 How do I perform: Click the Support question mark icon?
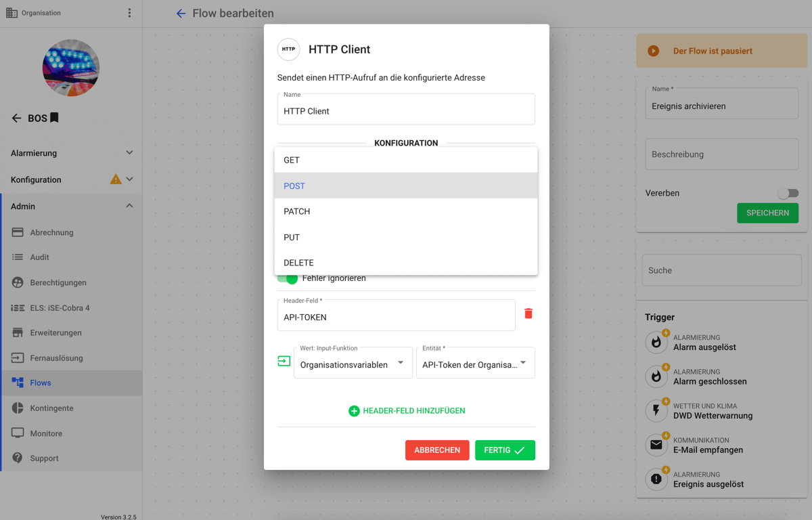tap(18, 458)
